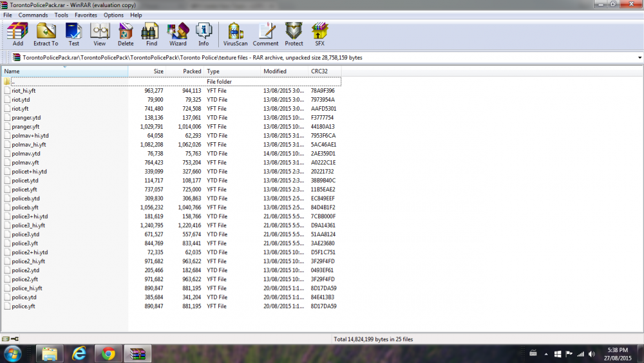
Task: Select file police3_hi.yft
Action: [28, 225]
